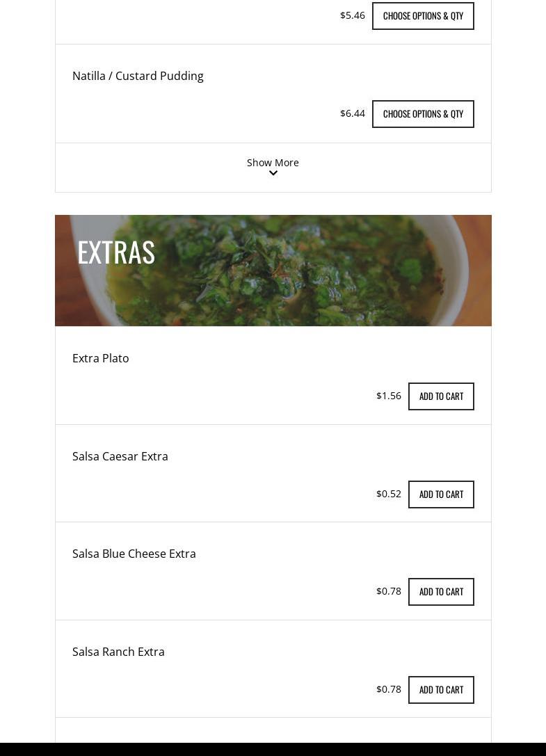Click the EXTRAS section heading
Screen dimensions: 546x756
tap(116, 252)
